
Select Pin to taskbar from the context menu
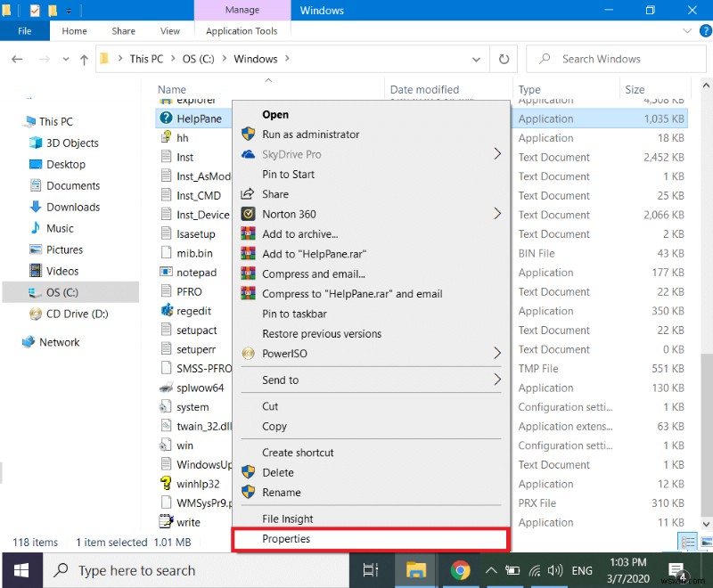pyautogui.click(x=294, y=314)
